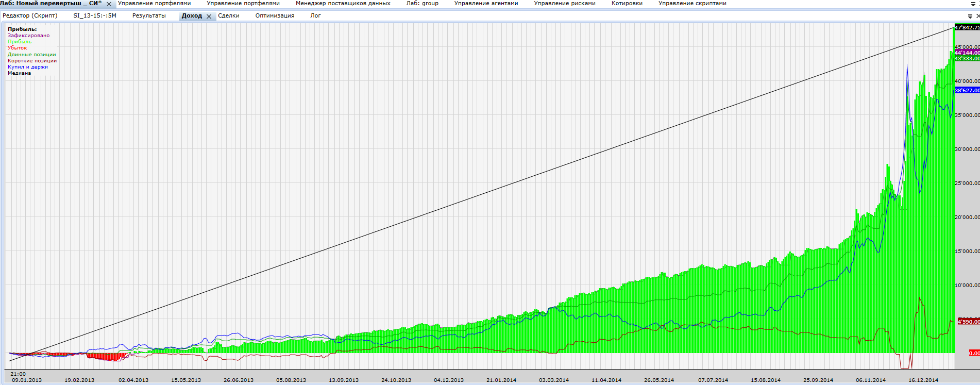Click the black 47'842.75 value label

click(967, 27)
